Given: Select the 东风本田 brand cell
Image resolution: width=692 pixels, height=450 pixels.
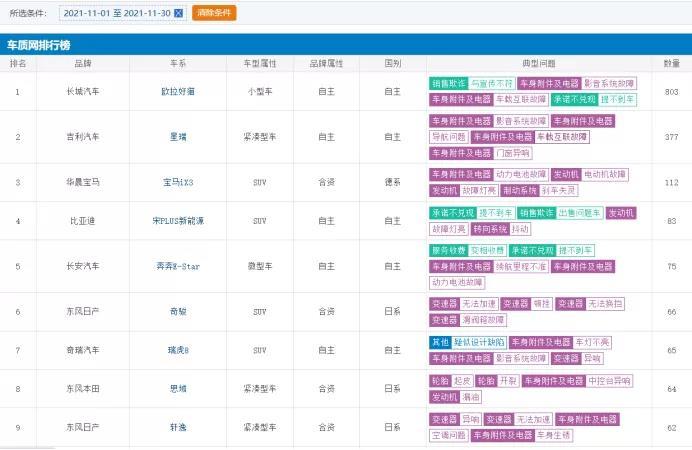Looking at the screenshot, I should pyautogui.click(x=83, y=389).
